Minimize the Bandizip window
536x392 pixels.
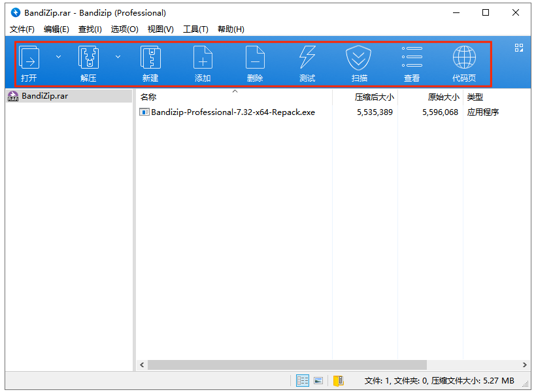click(x=456, y=12)
